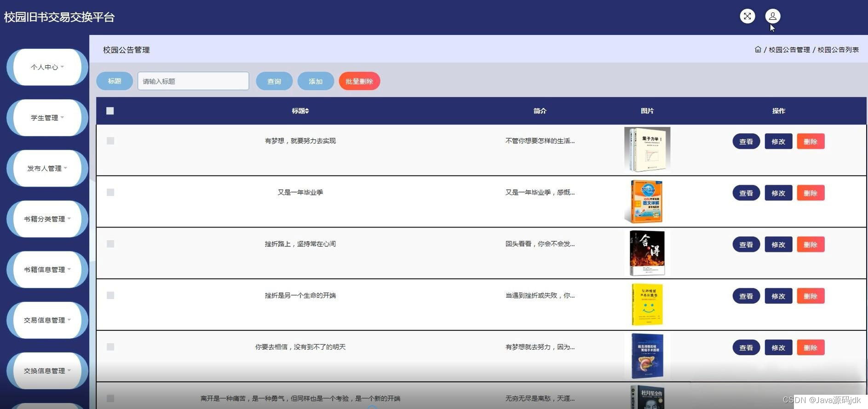Screen dimensions: 868x409
Task: Toggle the select-all checkbox in table header
Action: click(110, 111)
